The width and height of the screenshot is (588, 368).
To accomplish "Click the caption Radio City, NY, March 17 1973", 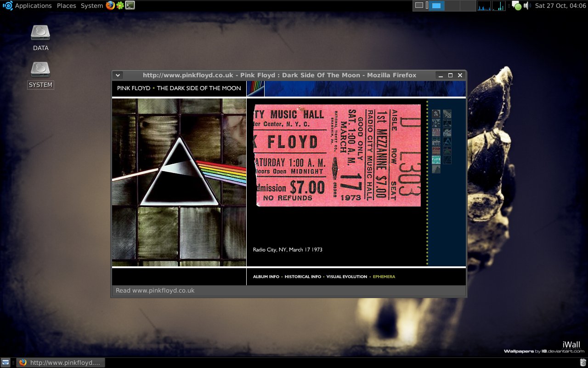I will pos(288,250).
